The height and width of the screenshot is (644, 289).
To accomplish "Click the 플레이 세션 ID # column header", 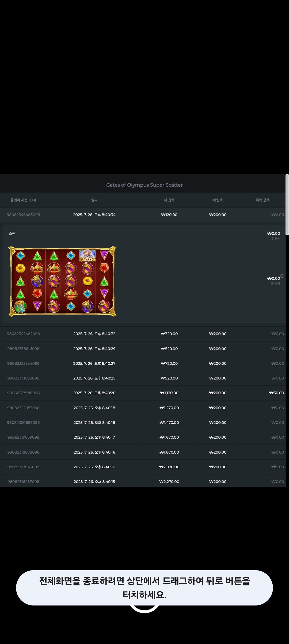I will (x=23, y=200).
